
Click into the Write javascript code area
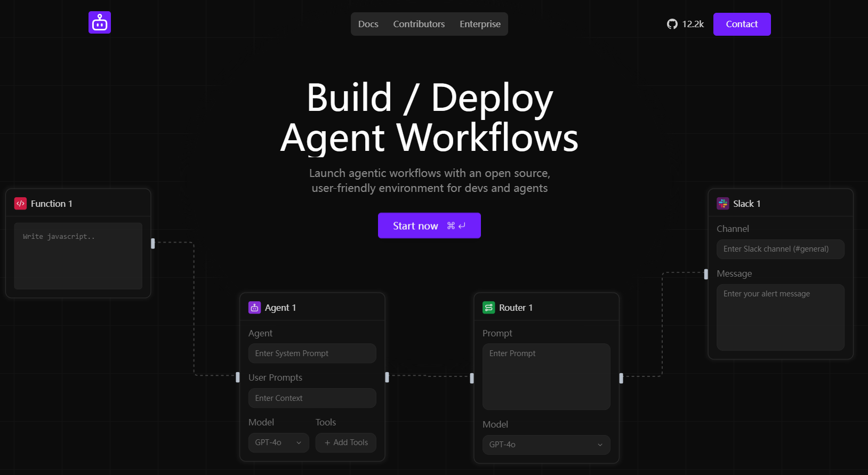78,256
